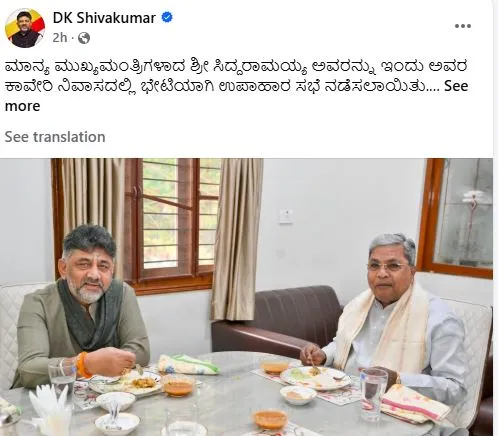
Task: Click the water glass near the right man
Action: click(x=373, y=394)
